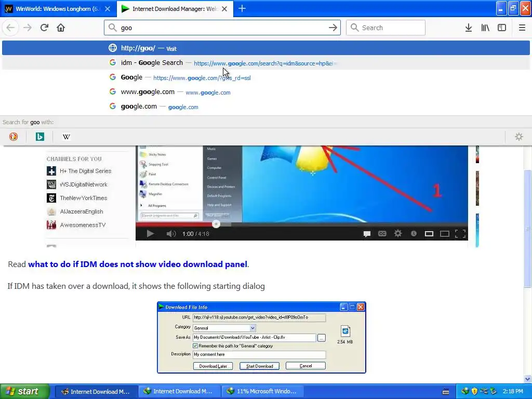This screenshot has width=532, height=399.
Task: Pick the Google gws_rd=ssl suggestion
Action: click(x=266, y=77)
